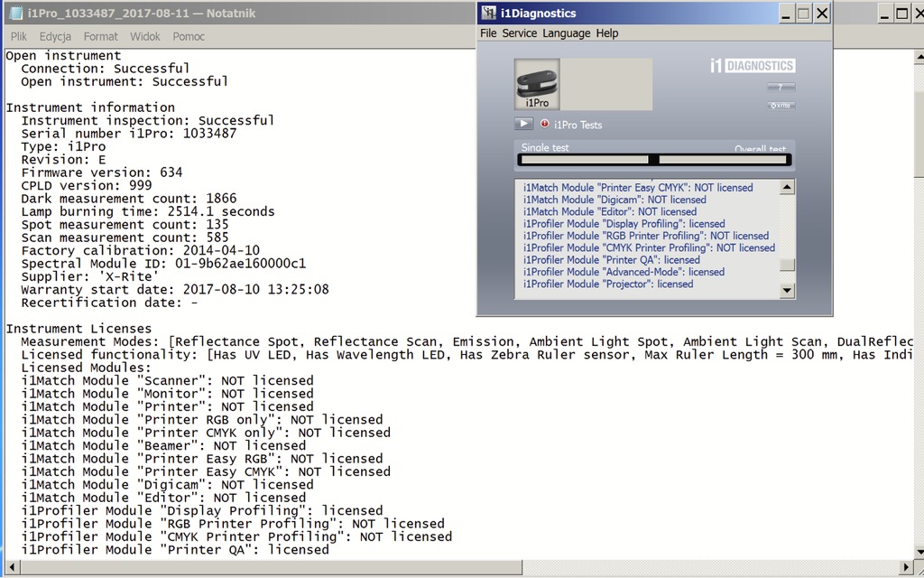The image size is (924, 578).
Task: Click the "CPLD version: 999" line
Action: pos(86,185)
